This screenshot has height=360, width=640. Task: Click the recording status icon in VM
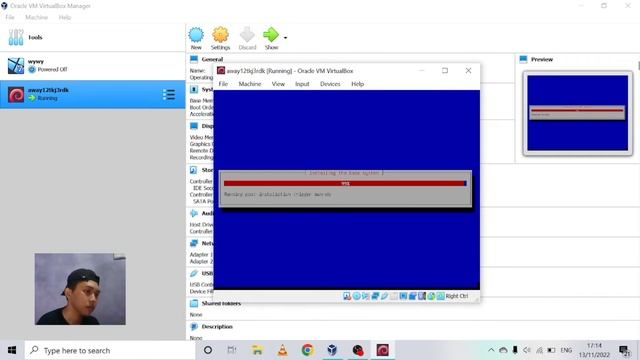(413, 296)
